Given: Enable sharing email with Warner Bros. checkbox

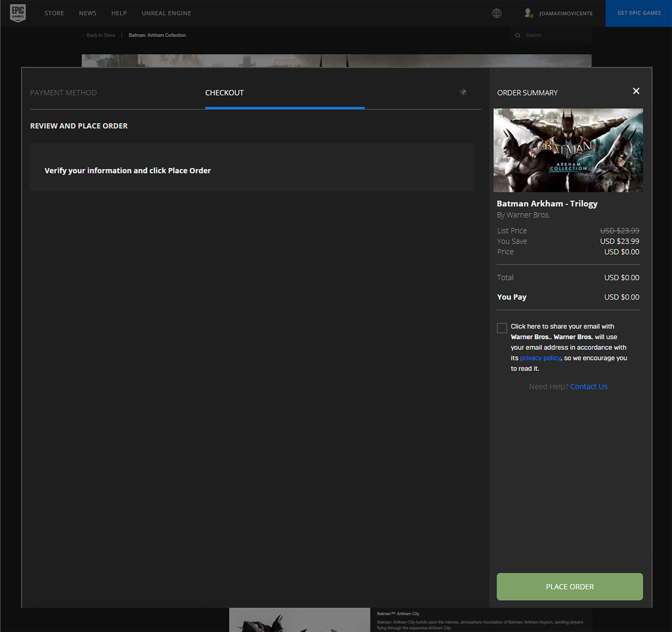Looking at the screenshot, I should (502, 328).
